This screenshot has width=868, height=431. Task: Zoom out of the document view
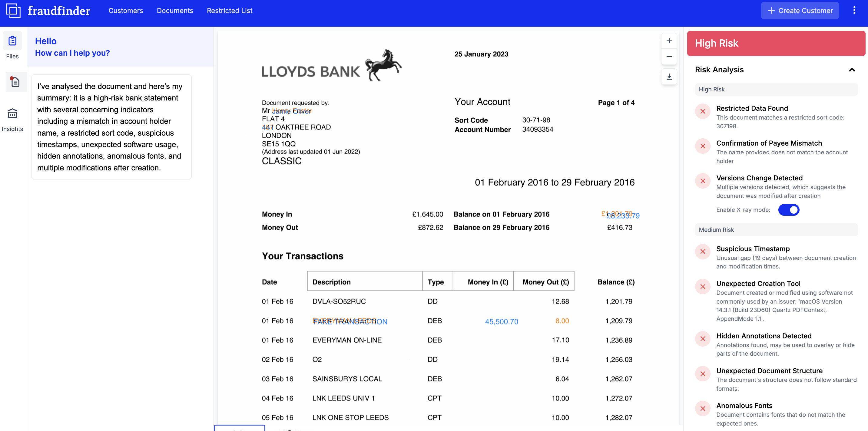click(x=669, y=57)
